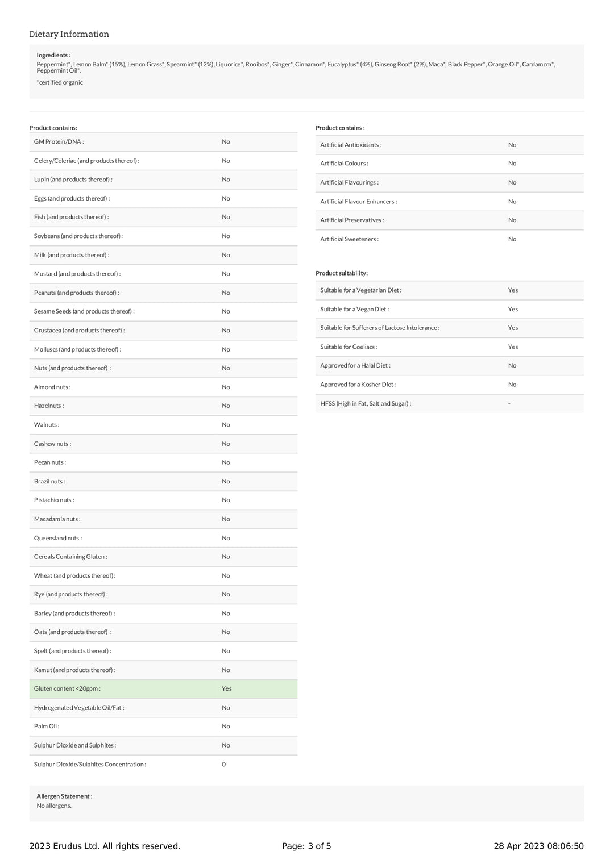This screenshot has width=614, height=868.
Task: Select the Peanuts (and products thereof) row
Action: point(163,293)
